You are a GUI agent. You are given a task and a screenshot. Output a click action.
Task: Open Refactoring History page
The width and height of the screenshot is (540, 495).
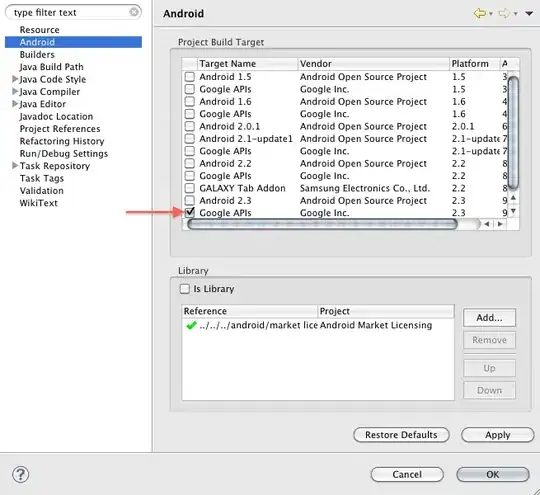click(x=62, y=141)
